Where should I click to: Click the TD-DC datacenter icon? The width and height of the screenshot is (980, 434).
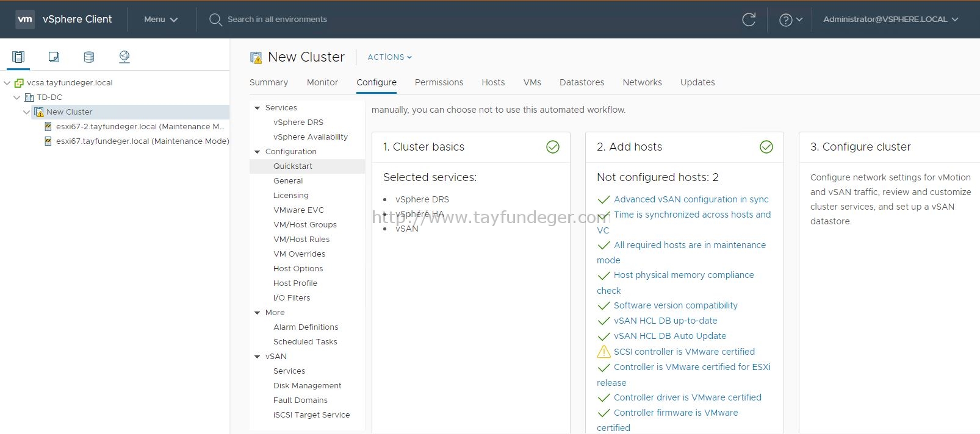(x=29, y=98)
